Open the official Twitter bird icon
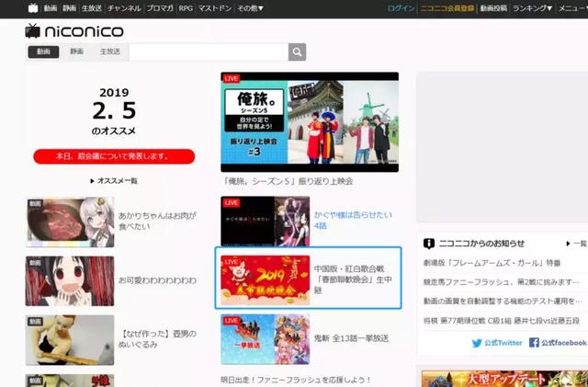Screen dimensions: 588x387 coord(477,343)
